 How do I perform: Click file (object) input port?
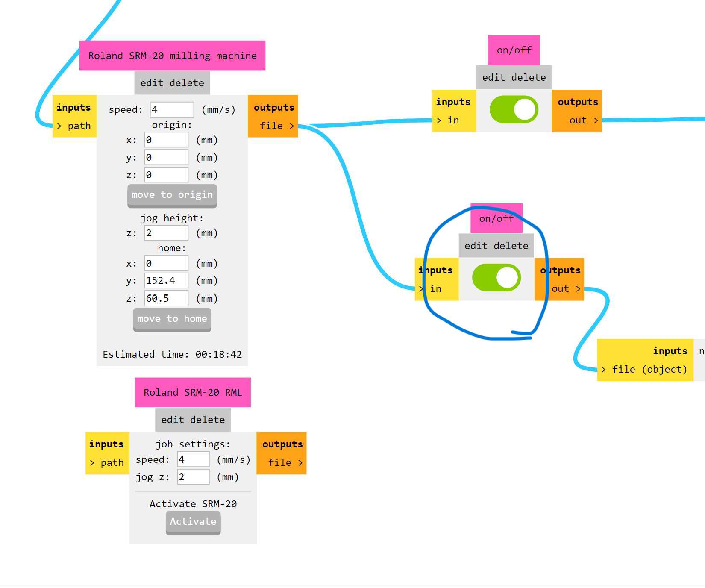coord(644,369)
